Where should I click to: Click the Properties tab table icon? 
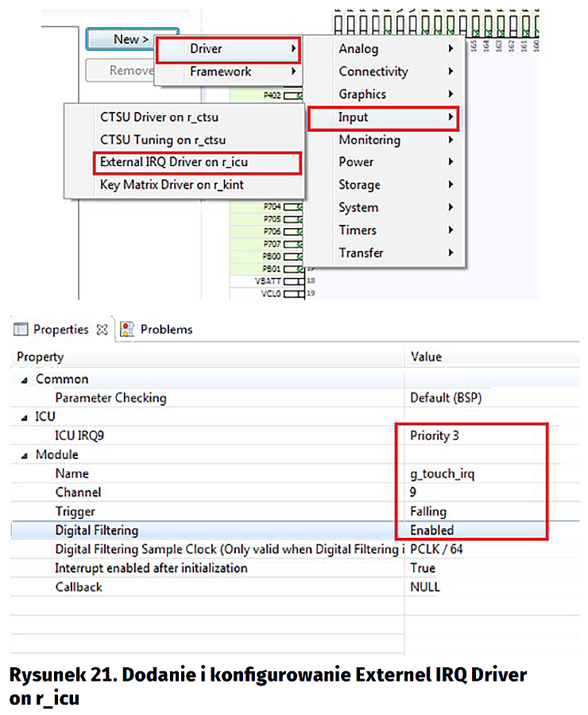coord(21,329)
